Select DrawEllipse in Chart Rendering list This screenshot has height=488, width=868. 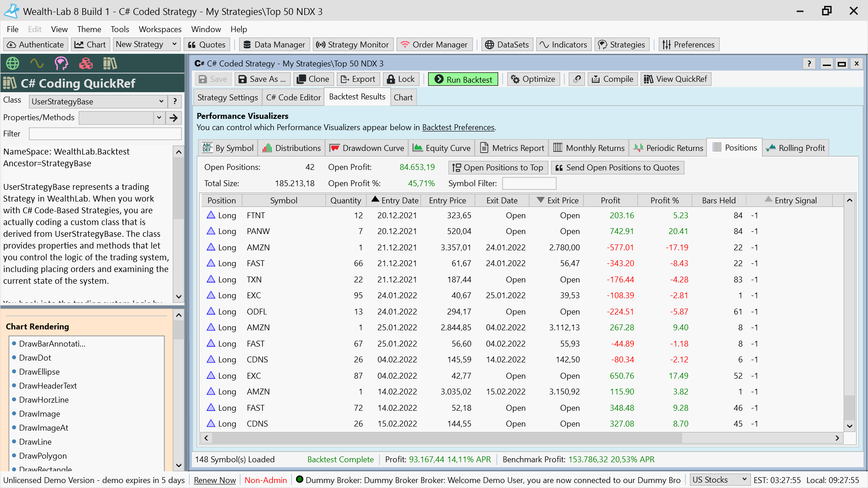(x=39, y=371)
